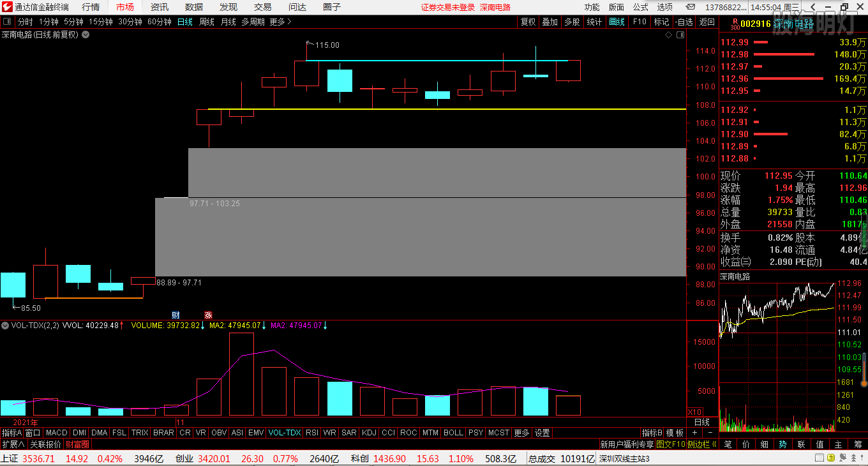868x466 pixels.
Task: Select the MACD indicator tab
Action: 57,432
